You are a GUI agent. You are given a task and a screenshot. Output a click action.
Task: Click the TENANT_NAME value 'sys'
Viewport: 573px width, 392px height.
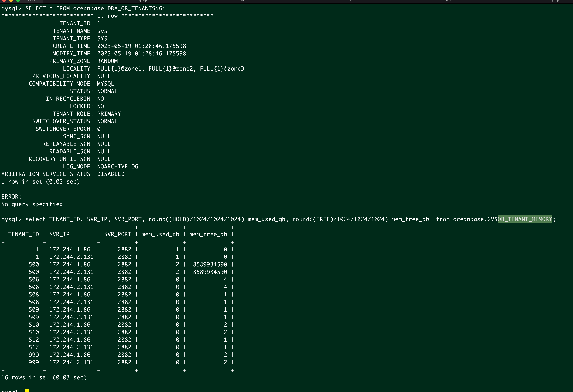pos(102,31)
